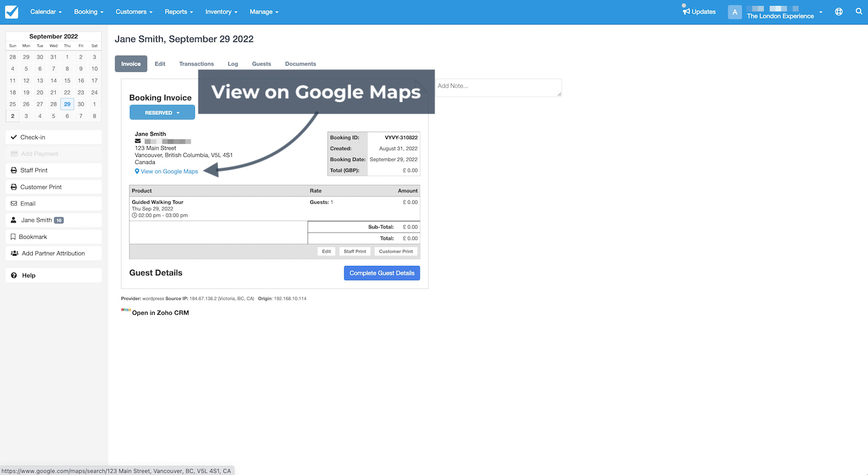Viewport: 868px width, 475px height.
Task: Switch to the Edit tab
Action: coord(160,64)
